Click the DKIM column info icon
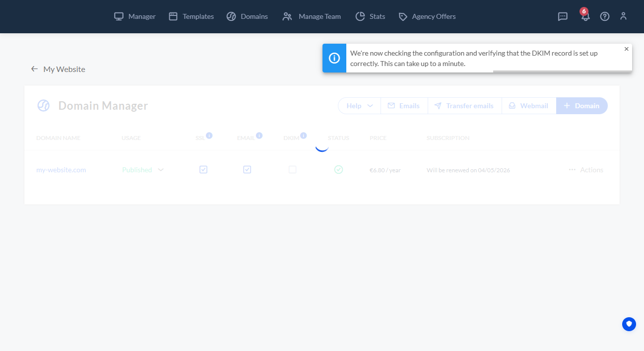 click(x=304, y=135)
